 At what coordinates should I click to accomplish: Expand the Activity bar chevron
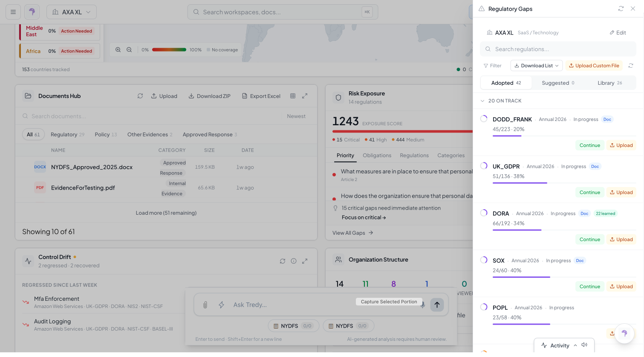575,345
